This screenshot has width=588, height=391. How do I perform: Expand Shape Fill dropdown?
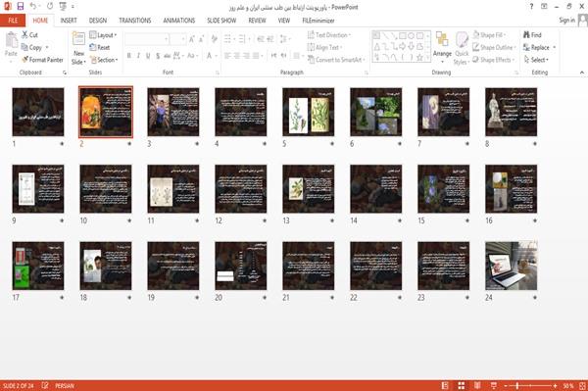coord(489,35)
